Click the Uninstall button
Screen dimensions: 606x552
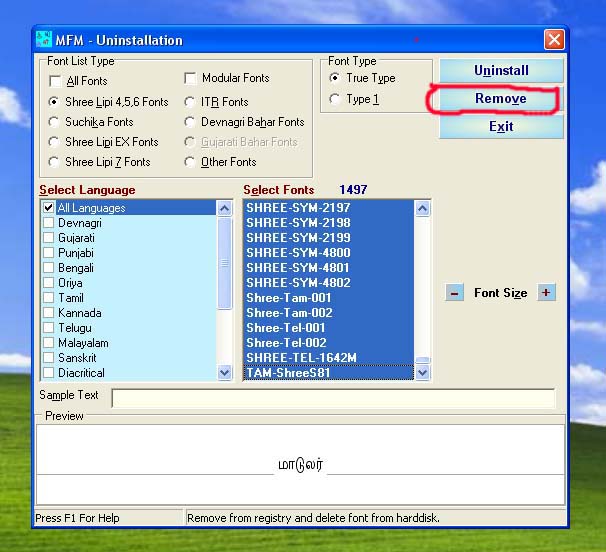coord(501,70)
